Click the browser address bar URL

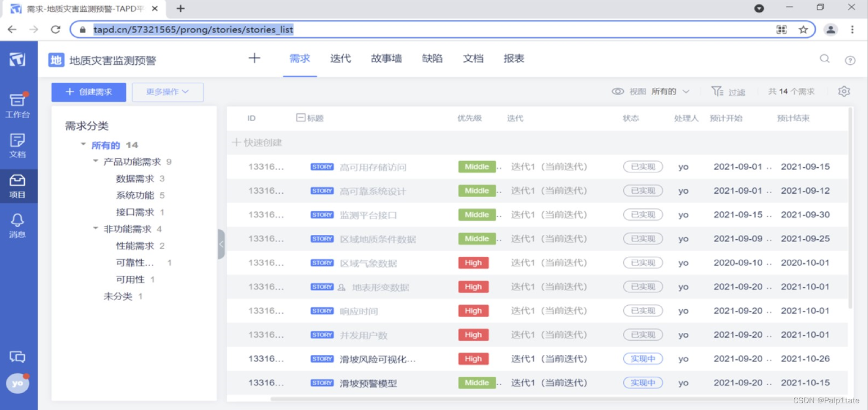point(194,29)
